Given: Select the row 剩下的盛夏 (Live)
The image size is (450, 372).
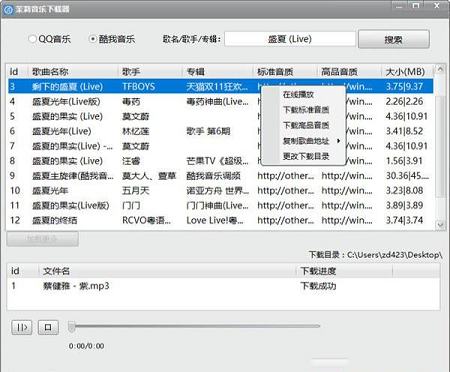Looking at the screenshot, I should pyautogui.click(x=221, y=87).
